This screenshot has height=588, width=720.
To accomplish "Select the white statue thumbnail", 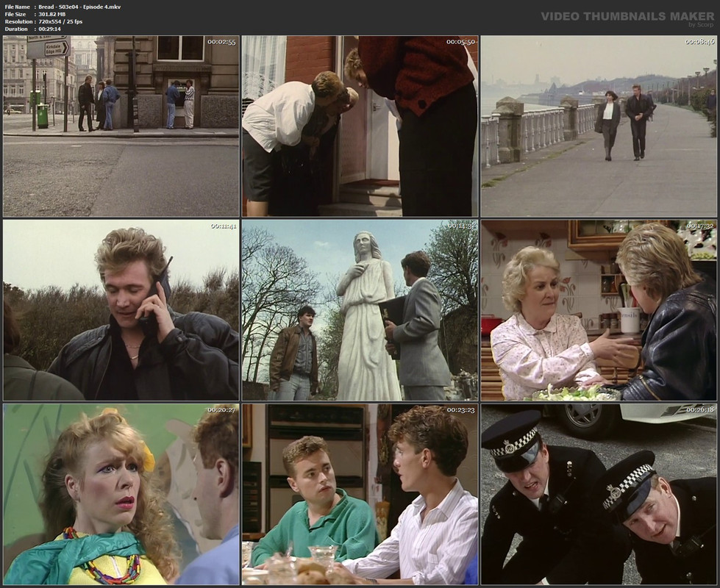I will click(360, 310).
